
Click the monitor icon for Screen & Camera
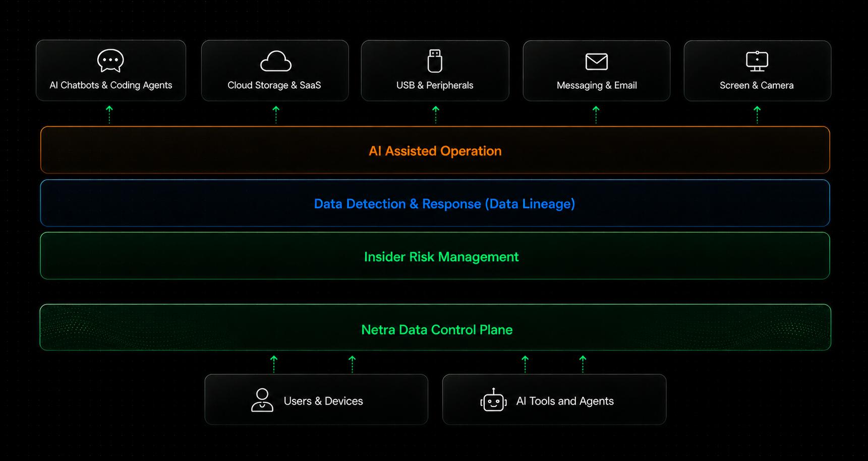click(757, 62)
